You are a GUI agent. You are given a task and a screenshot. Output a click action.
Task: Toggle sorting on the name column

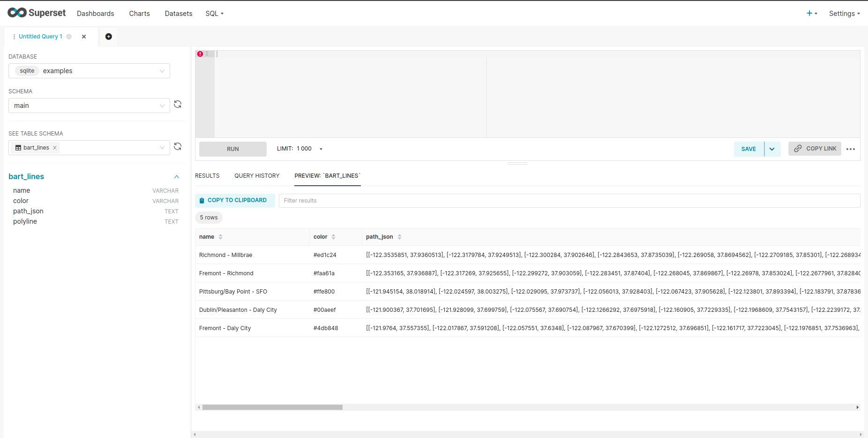point(221,237)
